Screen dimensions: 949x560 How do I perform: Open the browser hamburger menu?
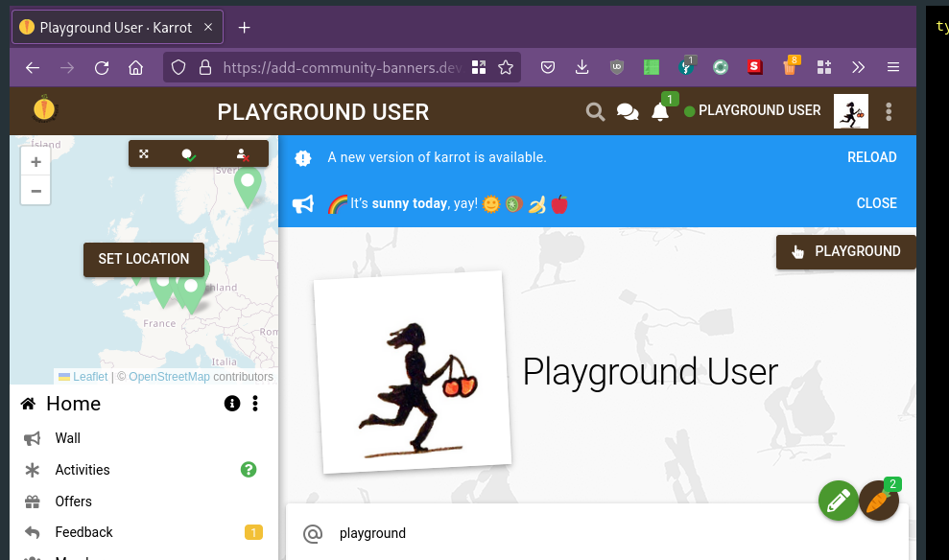tap(892, 68)
